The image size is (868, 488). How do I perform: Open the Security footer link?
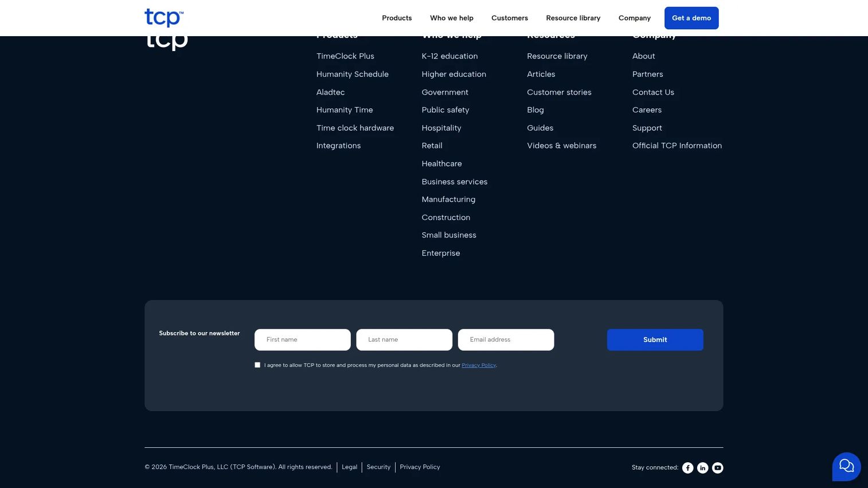[x=378, y=467]
